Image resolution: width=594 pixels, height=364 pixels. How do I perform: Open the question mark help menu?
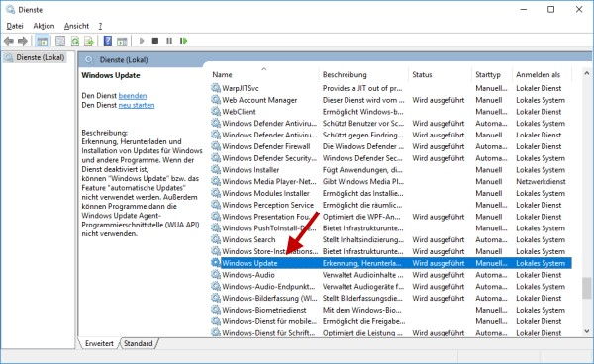[100, 26]
